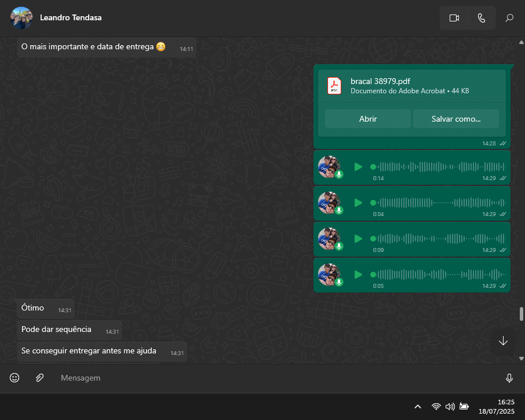
Task: Open the emoji picker
Action: 14,378
